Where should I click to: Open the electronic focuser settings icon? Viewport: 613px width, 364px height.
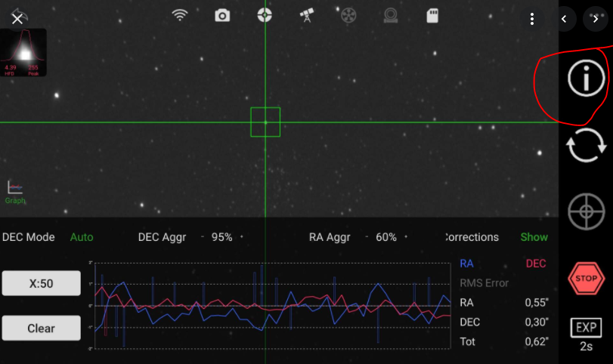click(x=390, y=16)
